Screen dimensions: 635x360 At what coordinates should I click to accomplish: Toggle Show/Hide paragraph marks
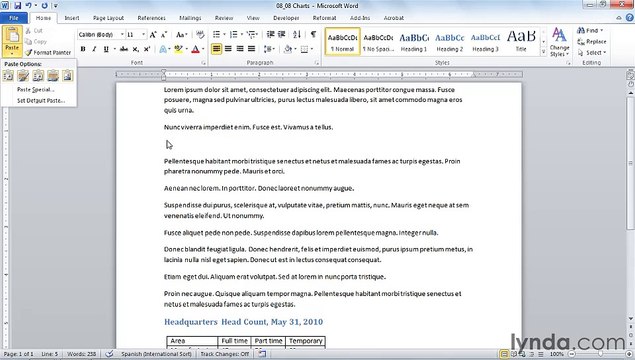313,35
